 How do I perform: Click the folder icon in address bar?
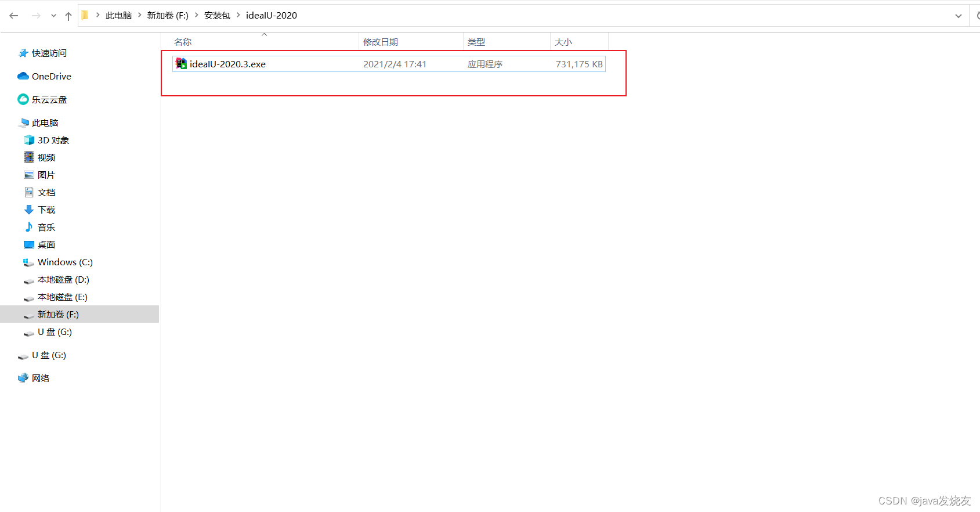pos(85,15)
